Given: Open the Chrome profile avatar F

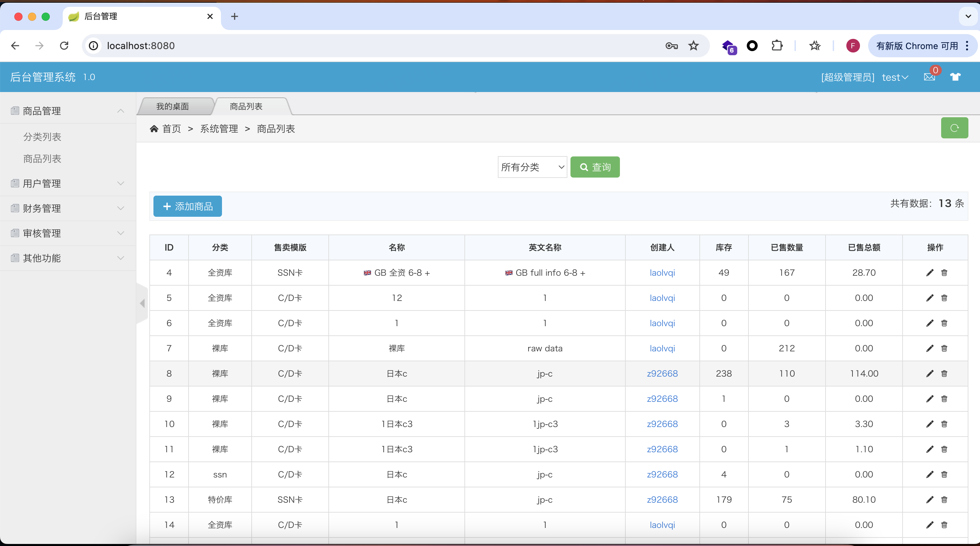Looking at the screenshot, I should click(x=853, y=46).
